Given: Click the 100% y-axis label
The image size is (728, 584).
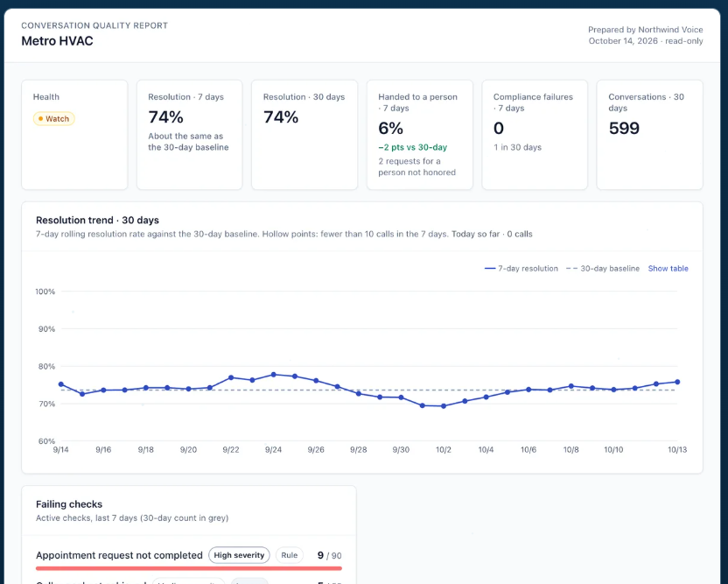Looking at the screenshot, I should [45, 292].
